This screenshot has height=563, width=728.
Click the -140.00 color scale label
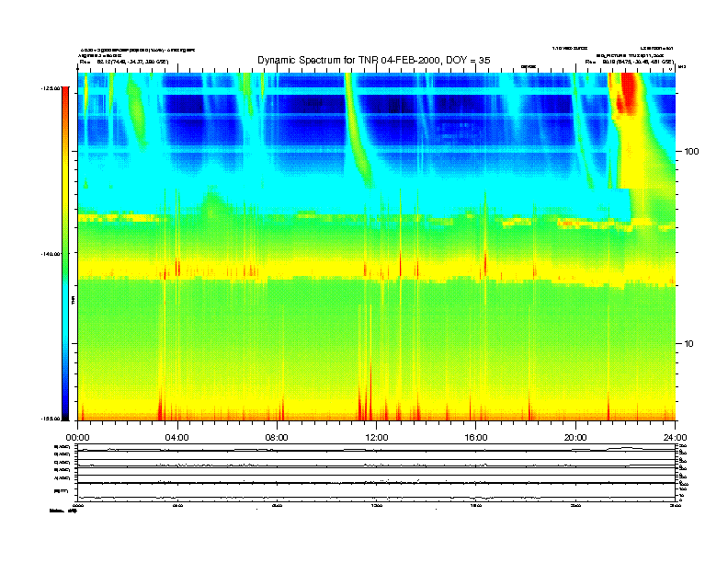(x=51, y=254)
